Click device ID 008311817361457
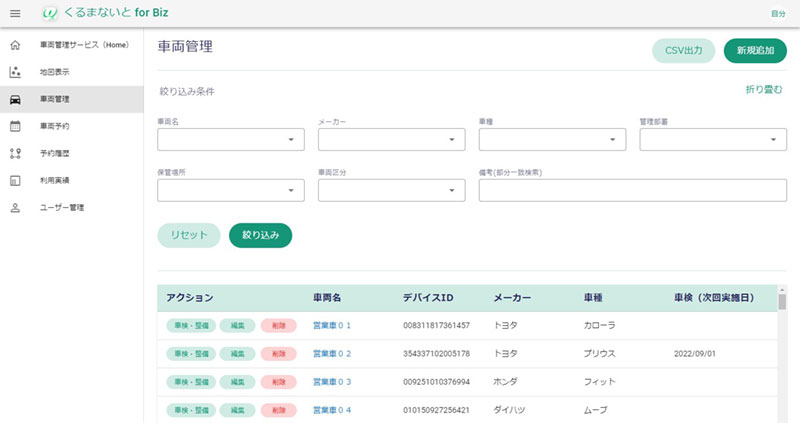Image resolution: width=800 pixels, height=423 pixels. click(436, 326)
